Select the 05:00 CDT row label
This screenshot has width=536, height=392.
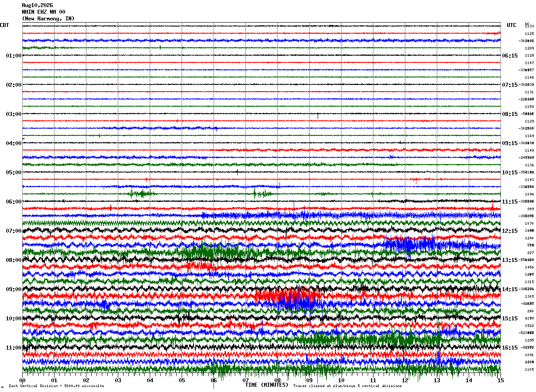click(14, 173)
